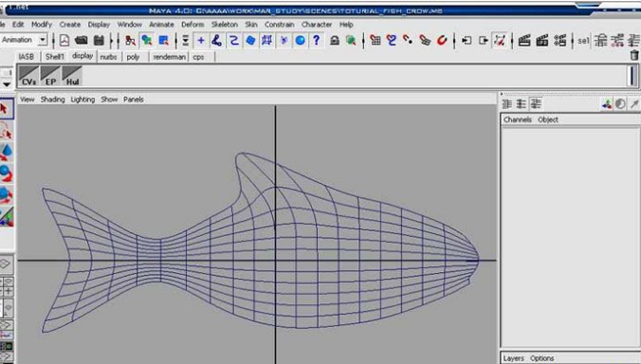Screen dimensions: 641x364
Task: Click the outputs from selected object icon
Action: 484,40
